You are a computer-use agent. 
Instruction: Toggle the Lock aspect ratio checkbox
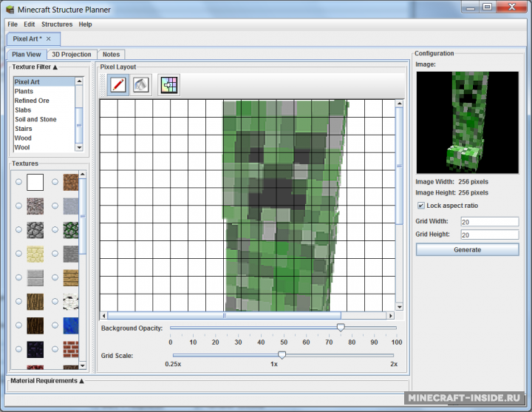(420, 206)
